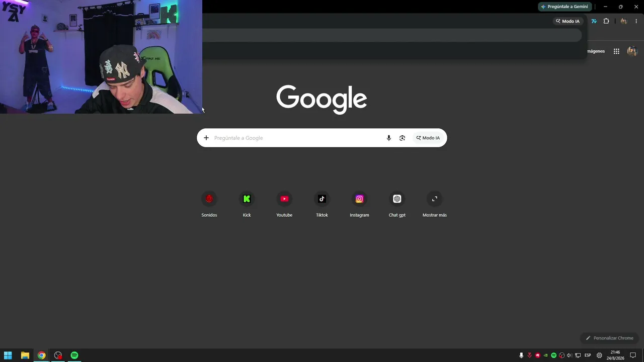
Task: Open Spotify from the taskbar
Action: (74, 355)
